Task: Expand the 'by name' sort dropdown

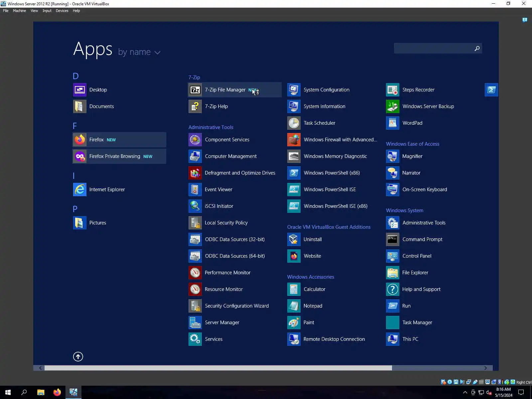Action: click(x=139, y=52)
